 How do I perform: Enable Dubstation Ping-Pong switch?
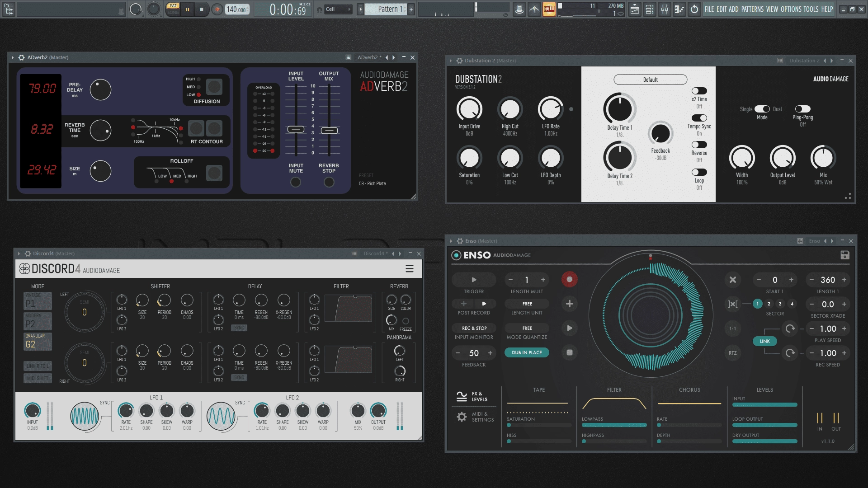tap(803, 109)
